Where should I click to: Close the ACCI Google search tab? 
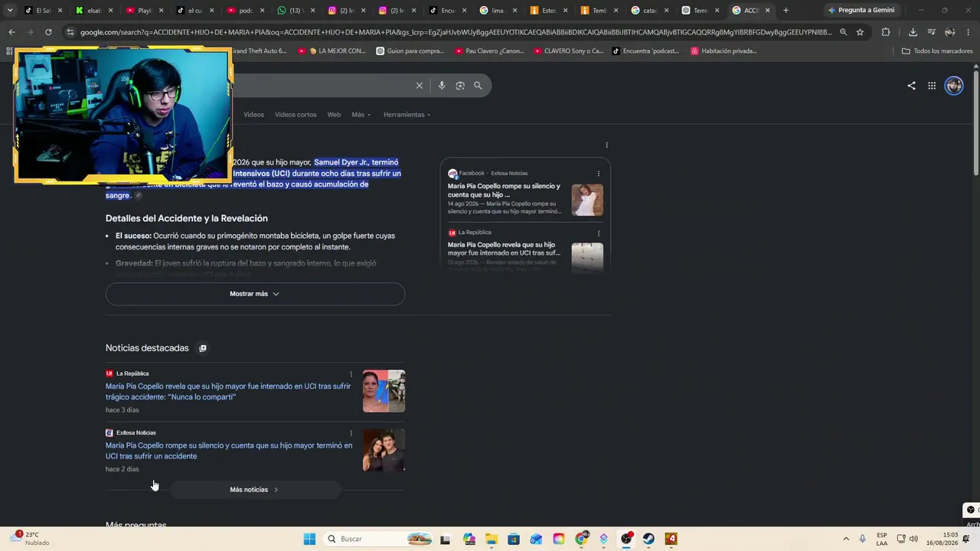pos(767,11)
